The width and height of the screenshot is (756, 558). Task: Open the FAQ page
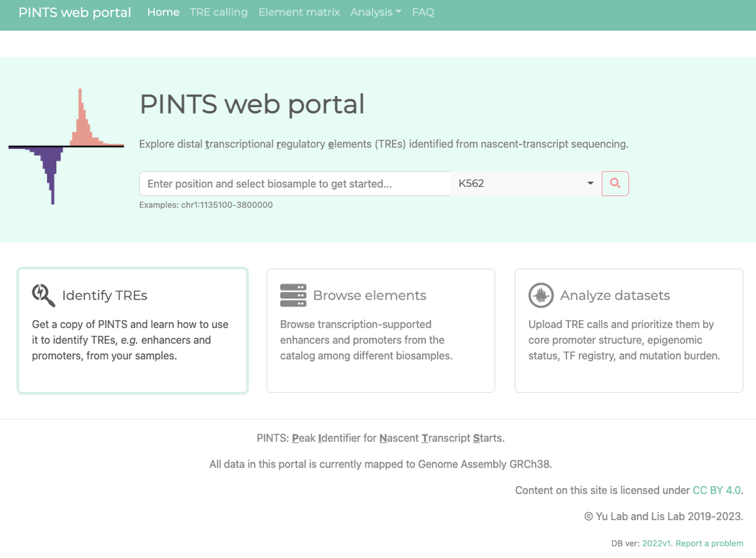point(423,12)
